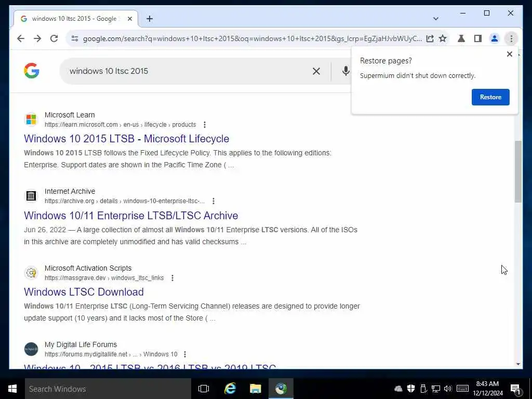
Task: Open a new tab
Action: [150, 19]
